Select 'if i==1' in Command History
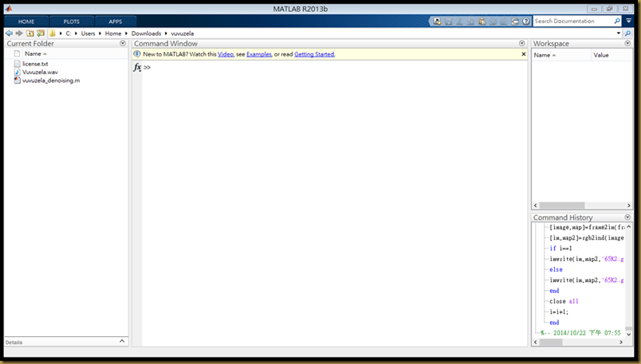This screenshot has height=364, width=641. pos(560,248)
